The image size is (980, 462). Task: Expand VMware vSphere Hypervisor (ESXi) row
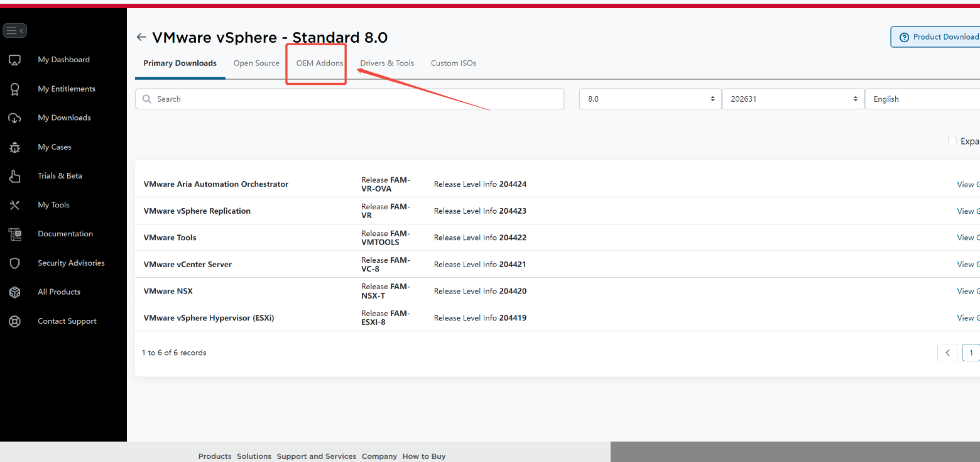[x=557, y=318]
